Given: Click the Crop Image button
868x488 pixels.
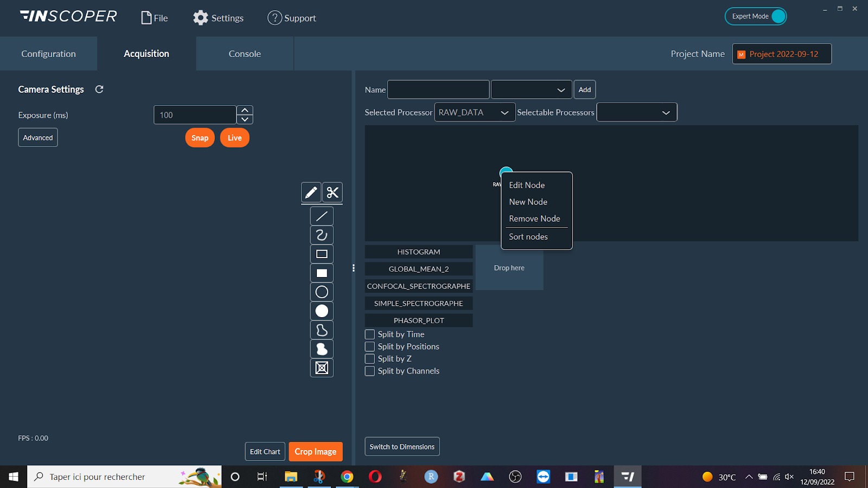Looking at the screenshot, I should [x=315, y=451].
